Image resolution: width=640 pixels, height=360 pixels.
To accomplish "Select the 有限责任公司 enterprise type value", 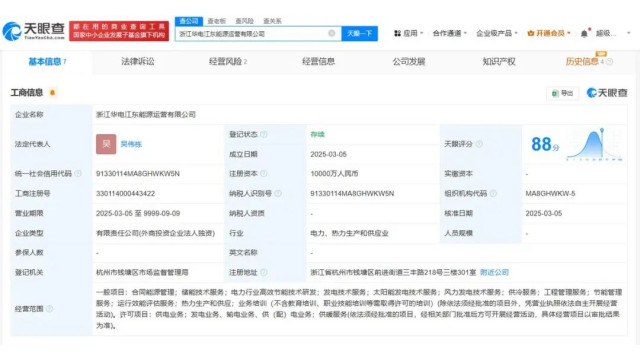I will (x=156, y=233).
